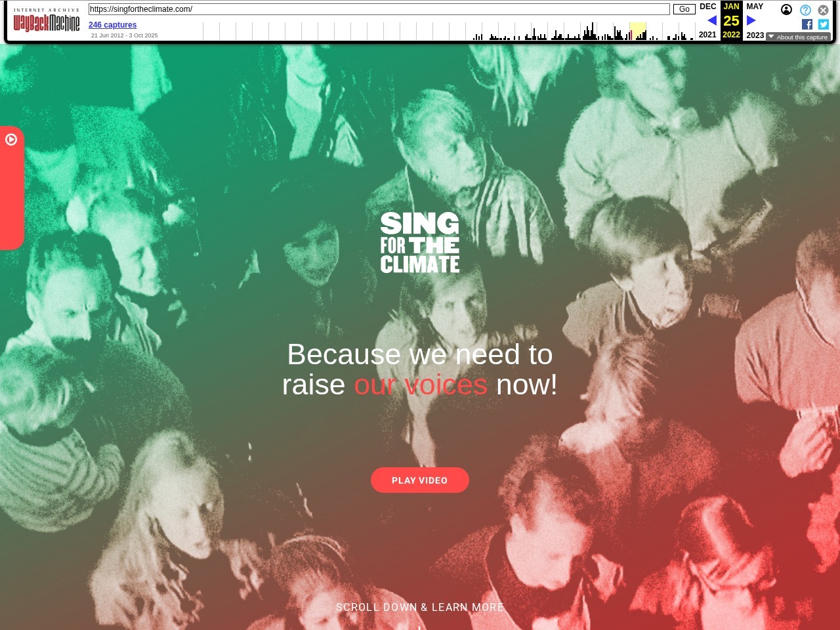Open the user account icon
This screenshot has width=840, height=630.
pyautogui.click(x=786, y=10)
